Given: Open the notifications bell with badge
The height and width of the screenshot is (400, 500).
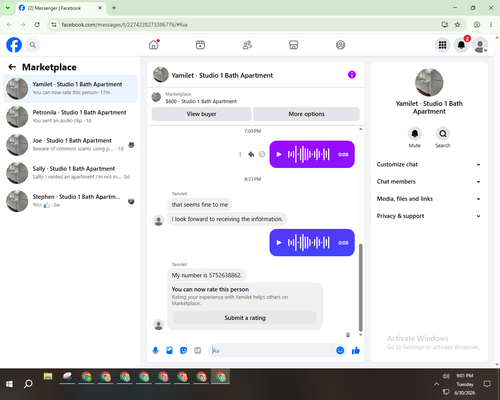Looking at the screenshot, I should (x=461, y=45).
